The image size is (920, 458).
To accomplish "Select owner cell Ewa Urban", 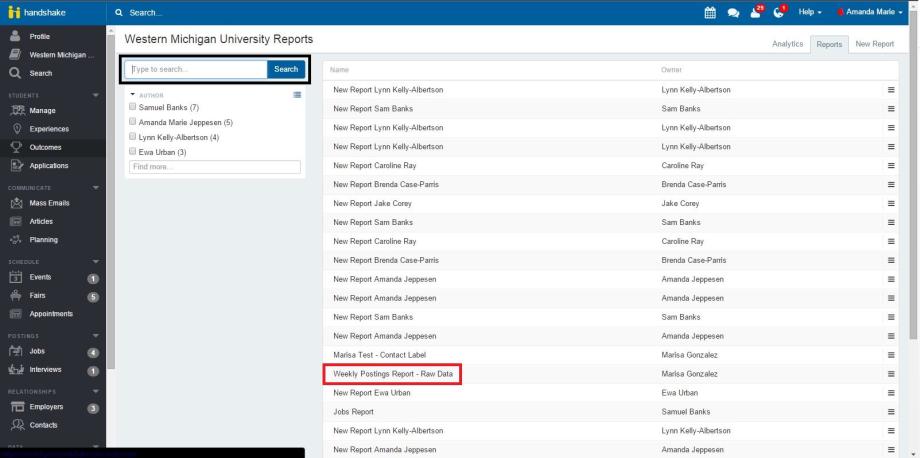I will (x=679, y=393).
